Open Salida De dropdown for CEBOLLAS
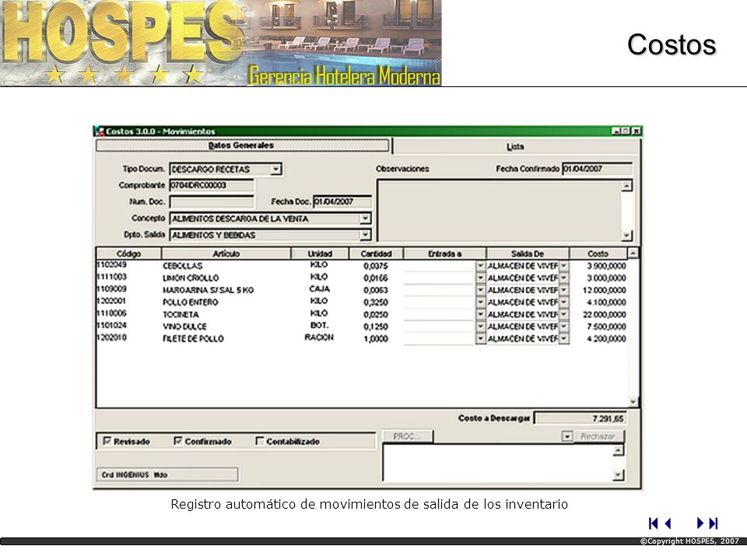This screenshot has width=747, height=560. [x=563, y=266]
